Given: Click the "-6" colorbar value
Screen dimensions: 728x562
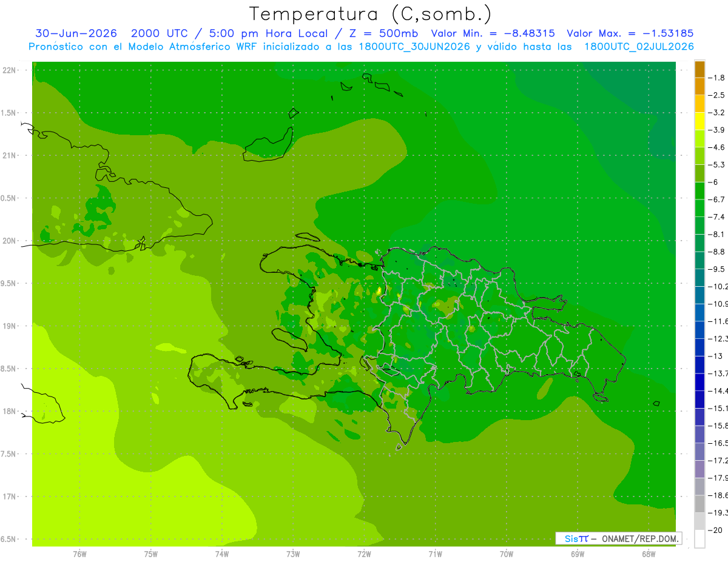Looking at the screenshot, I should tap(713, 182).
